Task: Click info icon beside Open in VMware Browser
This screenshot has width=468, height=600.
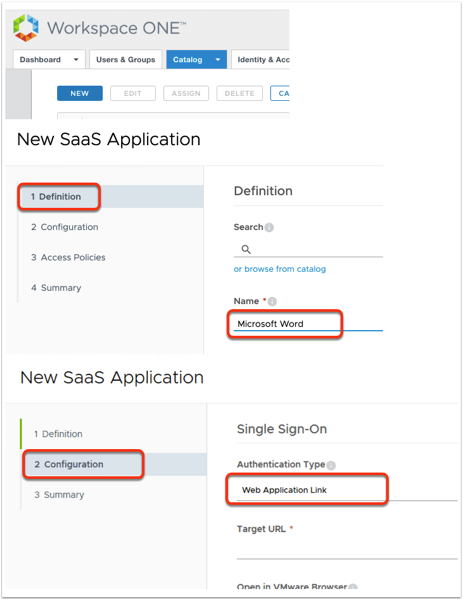Action: (353, 587)
